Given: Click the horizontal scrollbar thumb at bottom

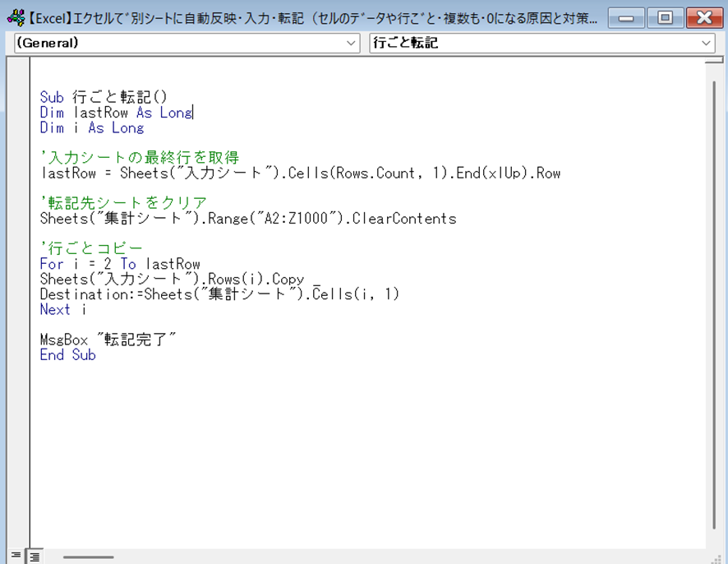Looking at the screenshot, I should [x=89, y=556].
